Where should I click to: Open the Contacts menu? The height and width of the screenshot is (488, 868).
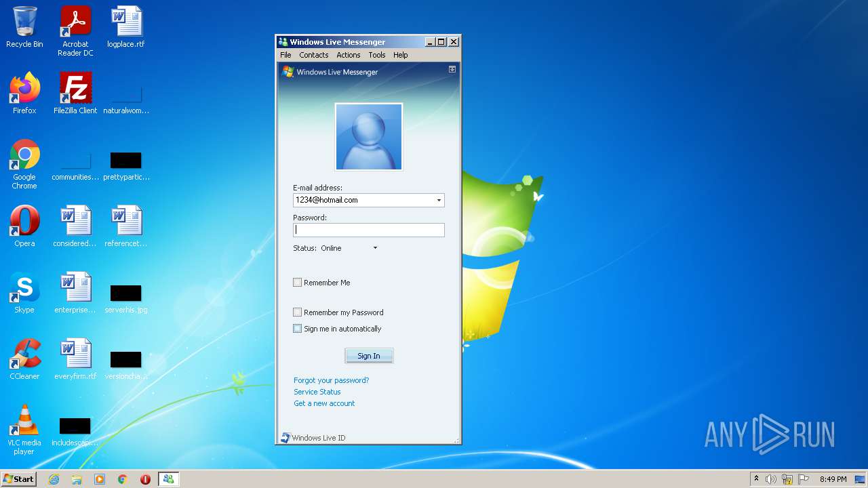click(x=314, y=55)
